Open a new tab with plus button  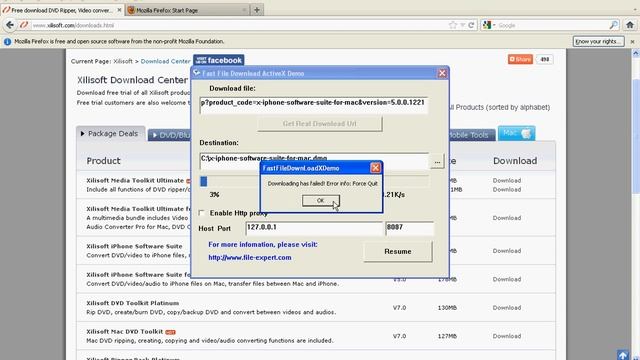click(257, 10)
